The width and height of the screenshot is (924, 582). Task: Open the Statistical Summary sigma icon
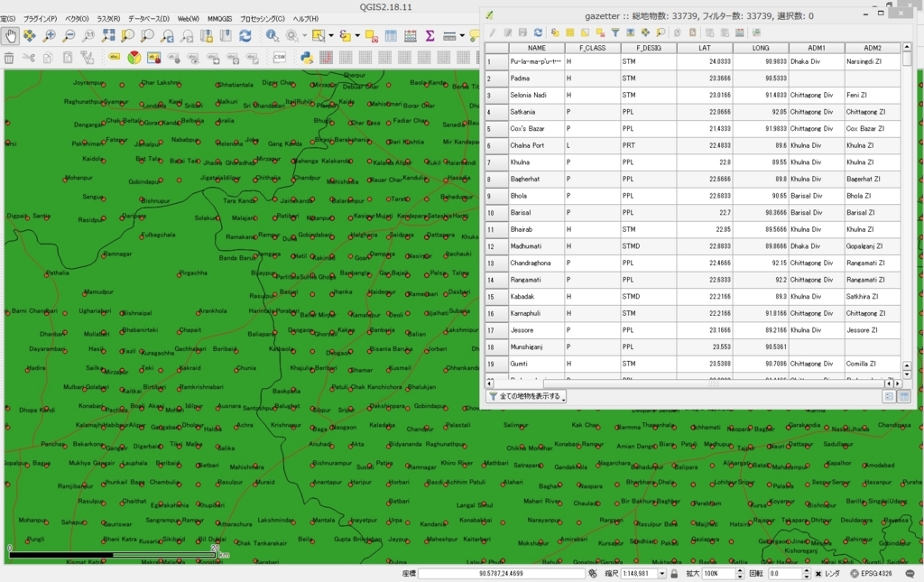pyautogui.click(x=430, y=36)
